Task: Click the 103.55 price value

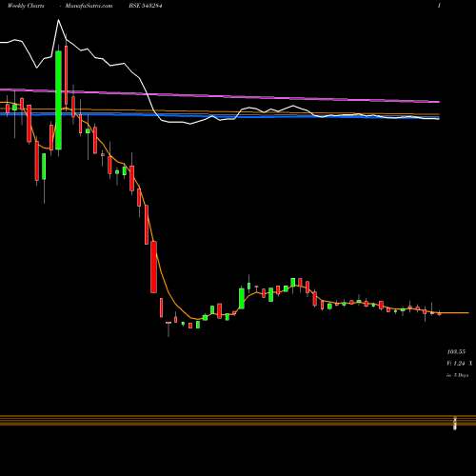Action: [x=456, y=351]
